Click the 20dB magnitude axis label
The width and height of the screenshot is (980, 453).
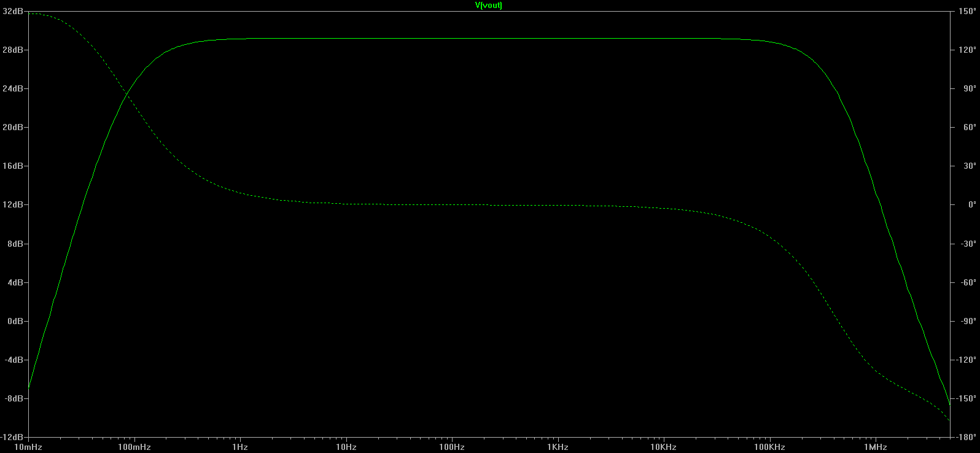12,127
